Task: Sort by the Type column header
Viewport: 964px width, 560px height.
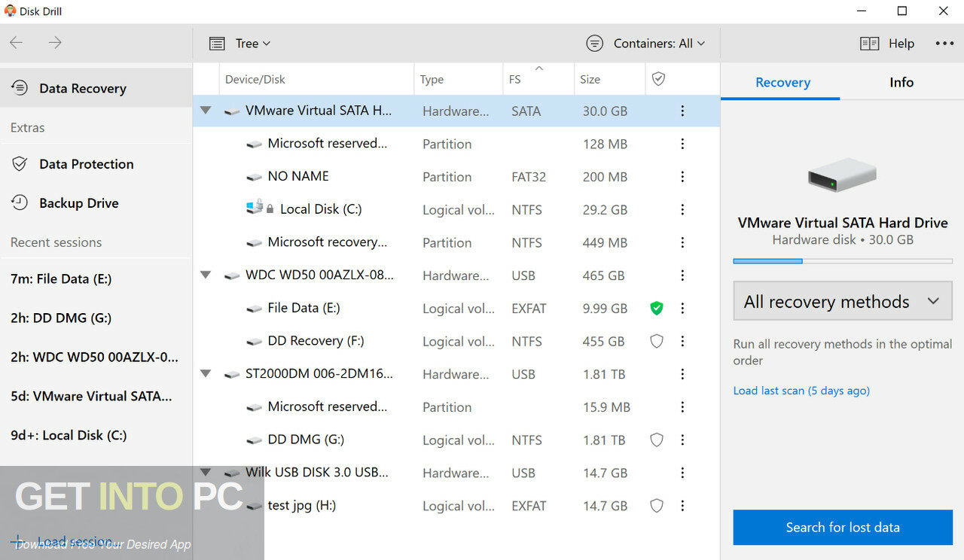Action: [x=459, y=79]
